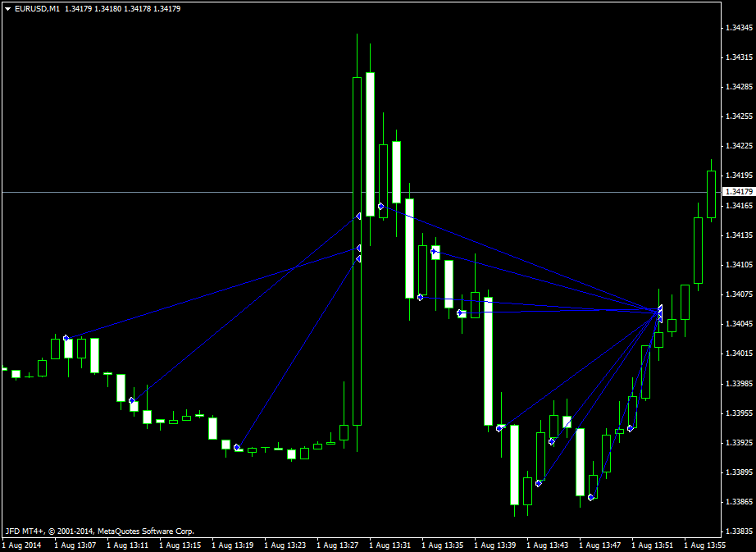Click the JFD MT4+ MetaQuotes copyright text

click(x=99, y=531)
